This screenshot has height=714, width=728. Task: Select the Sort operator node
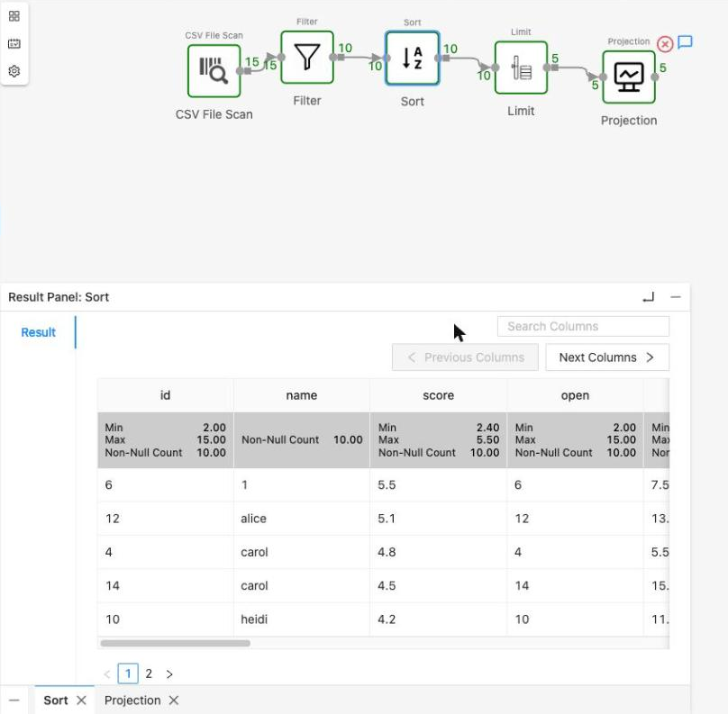tap(413, 58)
